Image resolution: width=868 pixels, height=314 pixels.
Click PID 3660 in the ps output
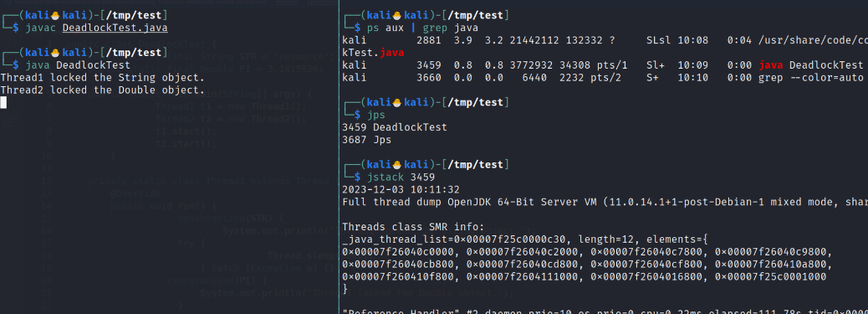point(428,78)
